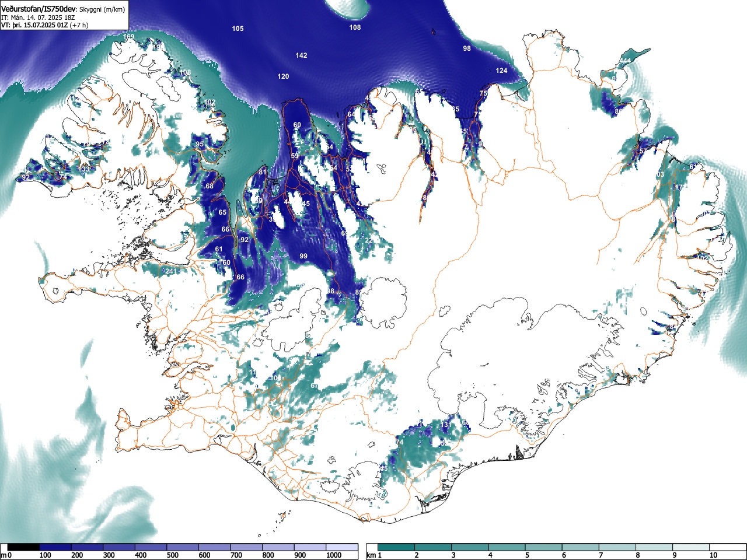747x560 pixels.
Task: Click the visibility value 57 in the east
Action: coord(643,151)
